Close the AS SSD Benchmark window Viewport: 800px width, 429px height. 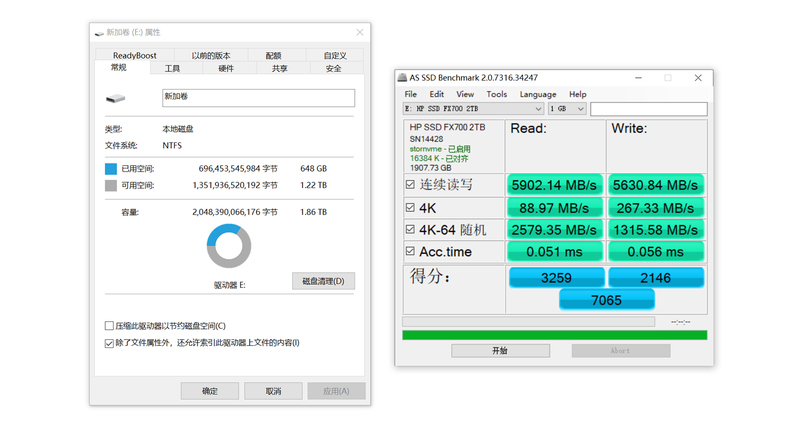point(698,78)
